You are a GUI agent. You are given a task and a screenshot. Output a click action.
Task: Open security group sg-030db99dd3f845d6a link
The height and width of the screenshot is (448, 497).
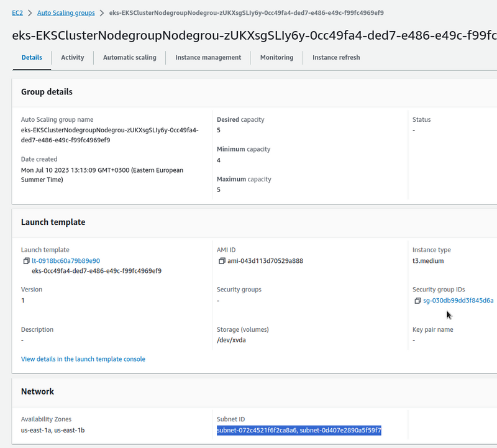coord(458,301)
